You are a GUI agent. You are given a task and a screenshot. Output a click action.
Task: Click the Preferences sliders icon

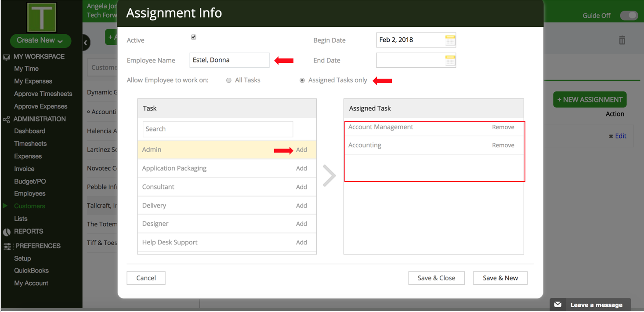tap(7, 247)
